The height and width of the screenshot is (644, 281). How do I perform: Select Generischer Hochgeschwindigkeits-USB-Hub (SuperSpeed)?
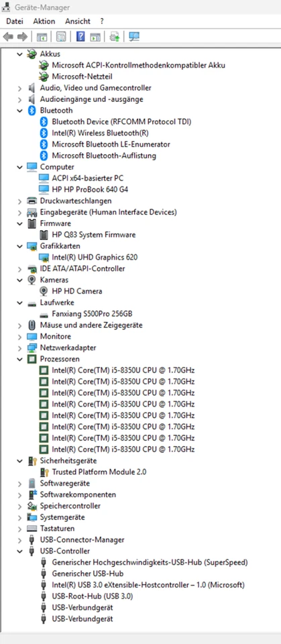click(x=150, y=562)
